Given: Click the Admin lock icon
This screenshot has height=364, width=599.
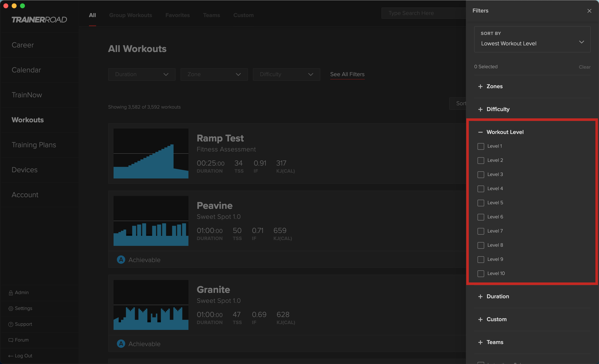Looking at the screenshot, I should coord(11,293).
